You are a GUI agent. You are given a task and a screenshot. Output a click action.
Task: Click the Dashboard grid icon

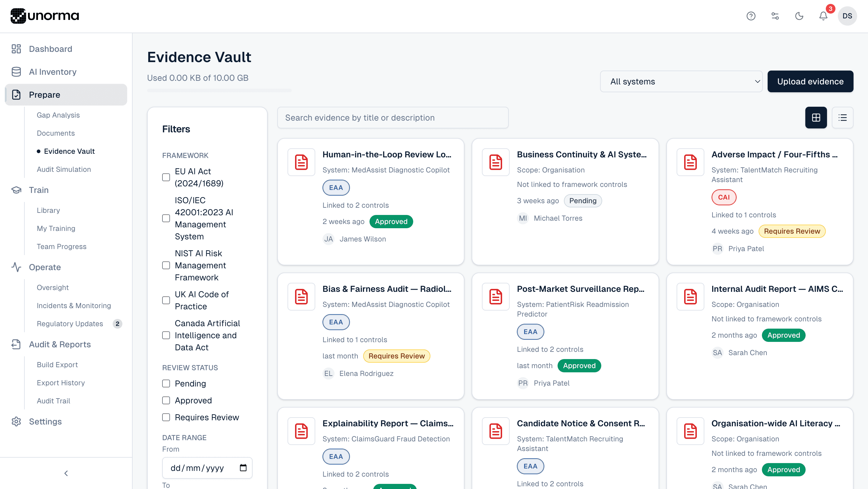point(16,49)
